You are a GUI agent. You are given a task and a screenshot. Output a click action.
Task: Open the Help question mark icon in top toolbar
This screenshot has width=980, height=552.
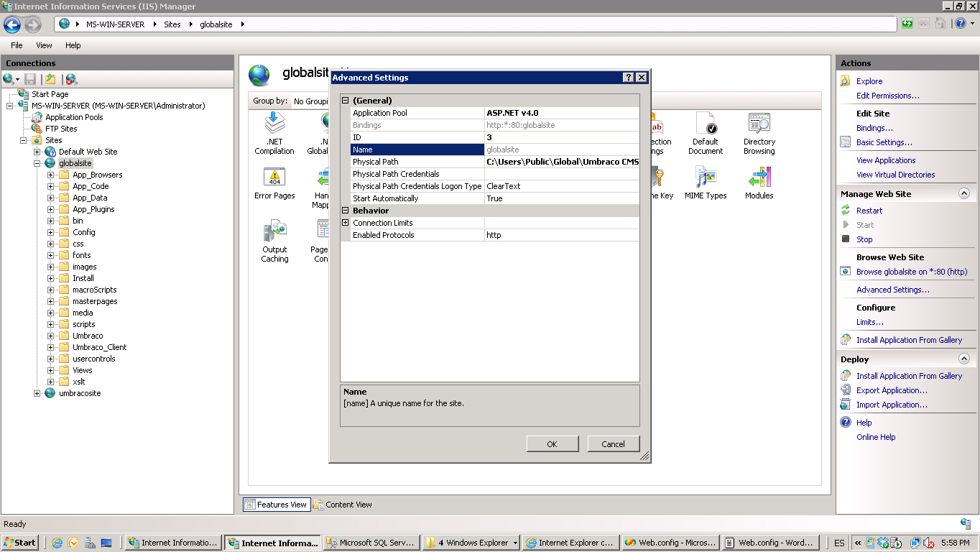pyautogui.click(x=961, y=24)
